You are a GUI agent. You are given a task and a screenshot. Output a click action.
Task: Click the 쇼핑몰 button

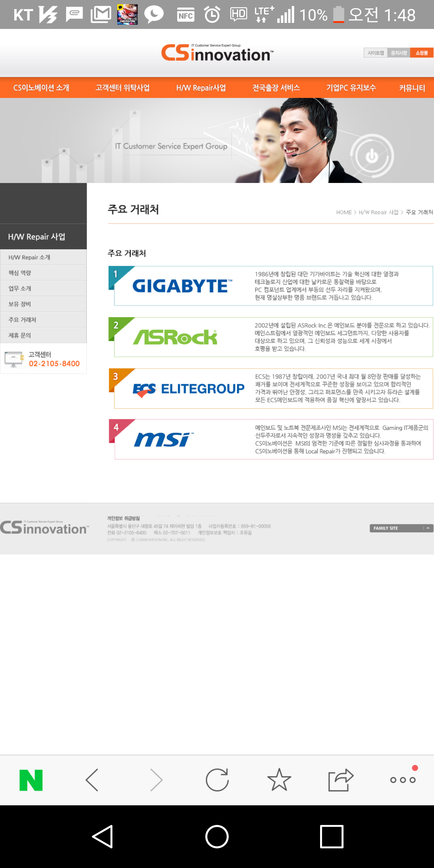click(x=422, y=53)
